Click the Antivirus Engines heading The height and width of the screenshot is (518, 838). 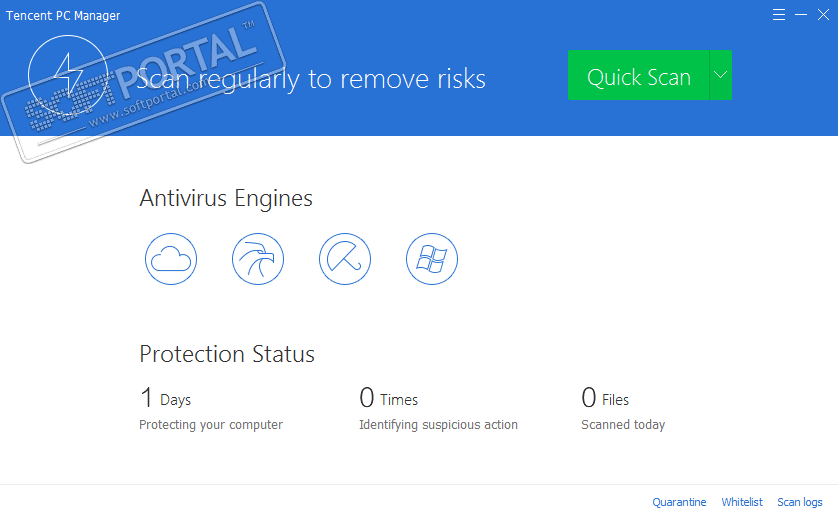click(226, 198)
